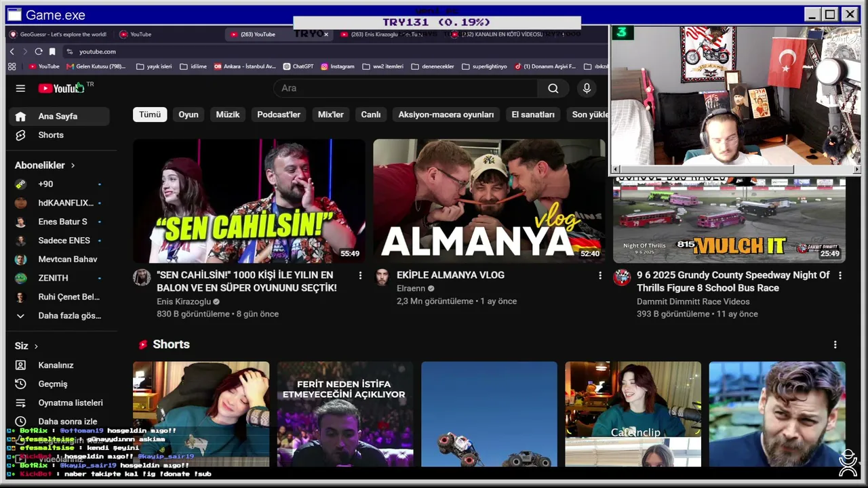Viewport: 868px width, 488px height.
Task: Click the YouTube search field Ara
Action: point(406,88)
